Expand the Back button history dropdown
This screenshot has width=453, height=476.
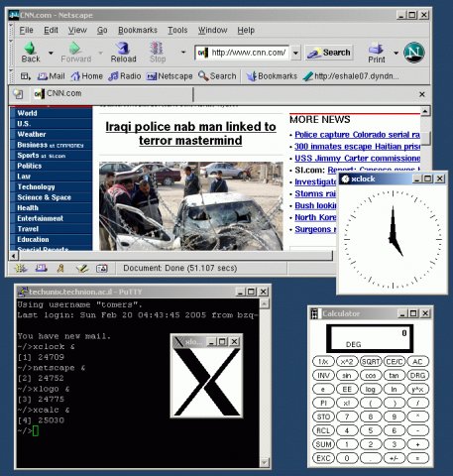(x=51, y=53)
